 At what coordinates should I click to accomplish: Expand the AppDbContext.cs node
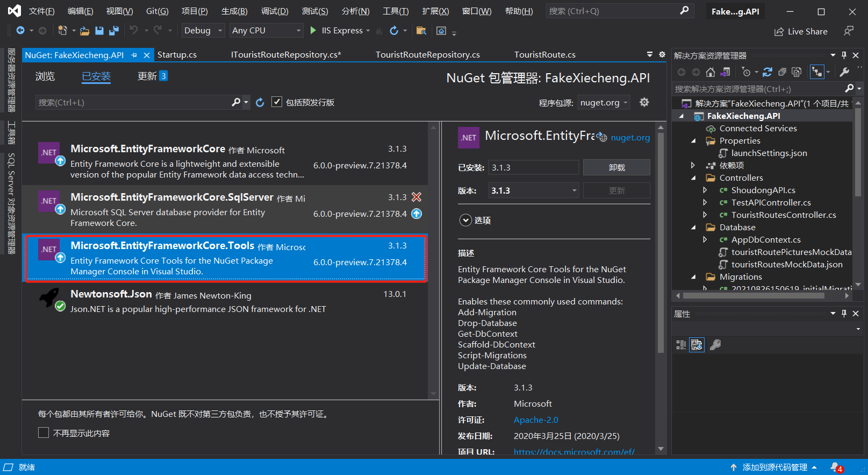(705, 239)
